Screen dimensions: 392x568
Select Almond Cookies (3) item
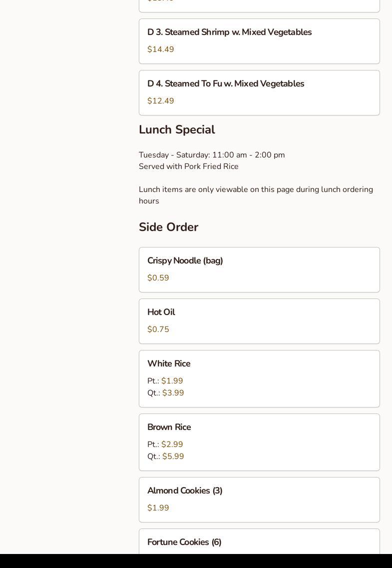pos(185,491)
